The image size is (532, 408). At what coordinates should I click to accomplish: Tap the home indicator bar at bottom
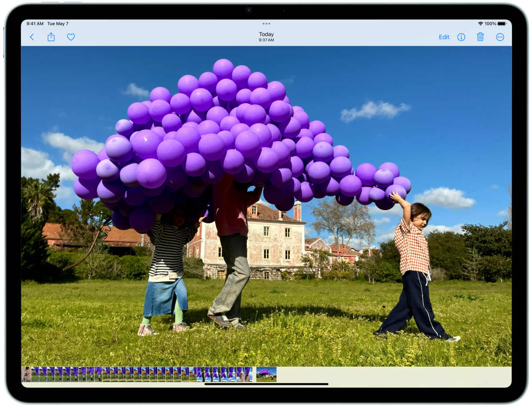pyautogui.click(x=266, y=384)
